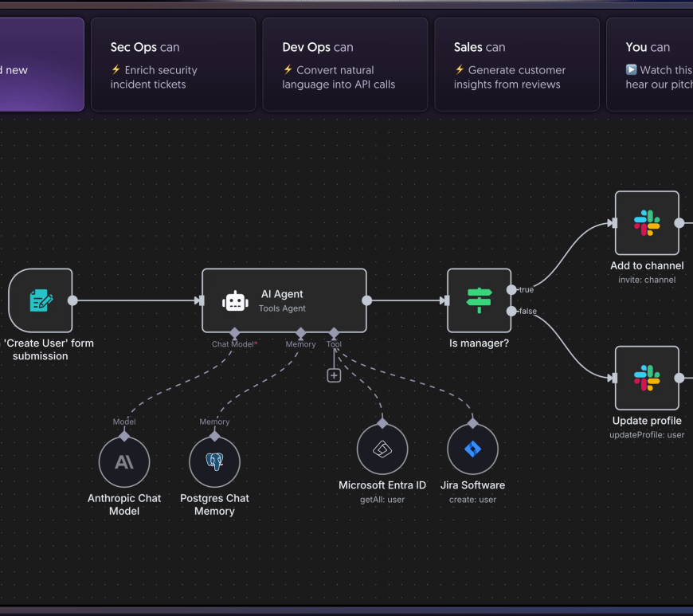Select the Sales tab card

coord(516,65)
